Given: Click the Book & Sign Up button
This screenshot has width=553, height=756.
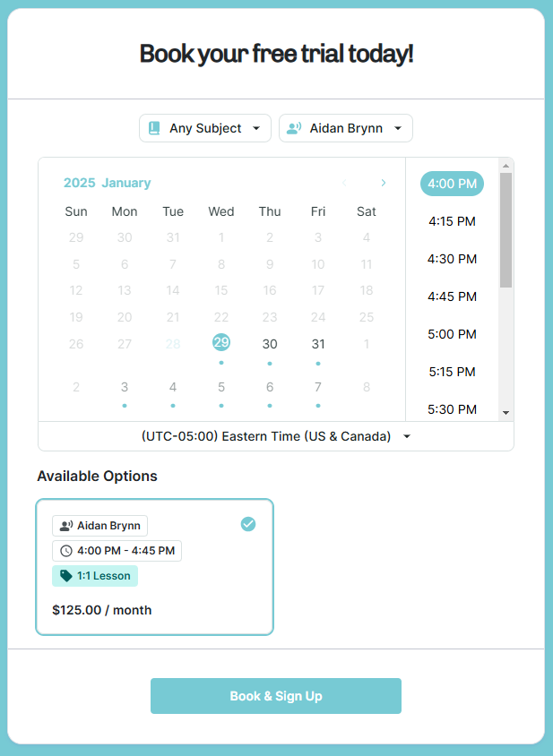Looking at the screenshot, I should [275, 695].
